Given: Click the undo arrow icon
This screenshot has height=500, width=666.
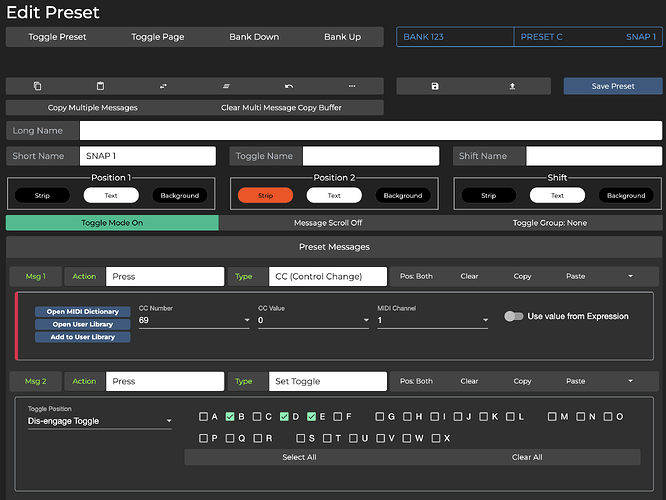Looking at the screenshot, I should 289,86.
